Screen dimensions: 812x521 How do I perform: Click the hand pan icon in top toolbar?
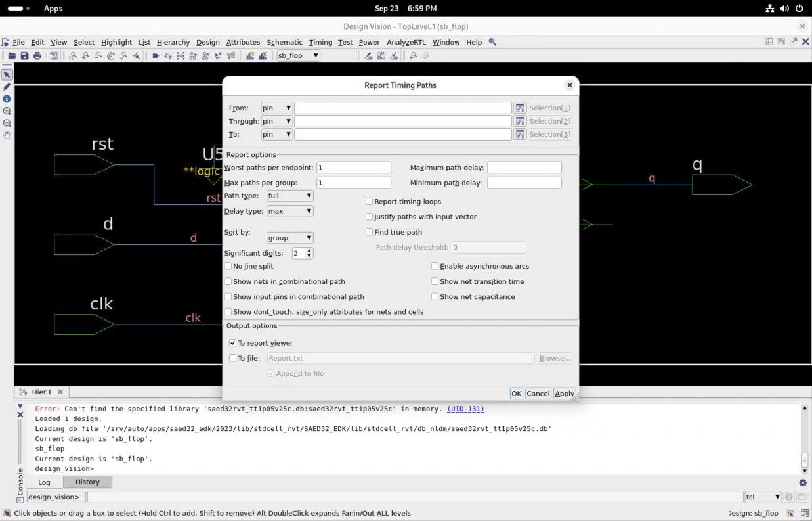point(110,56)
